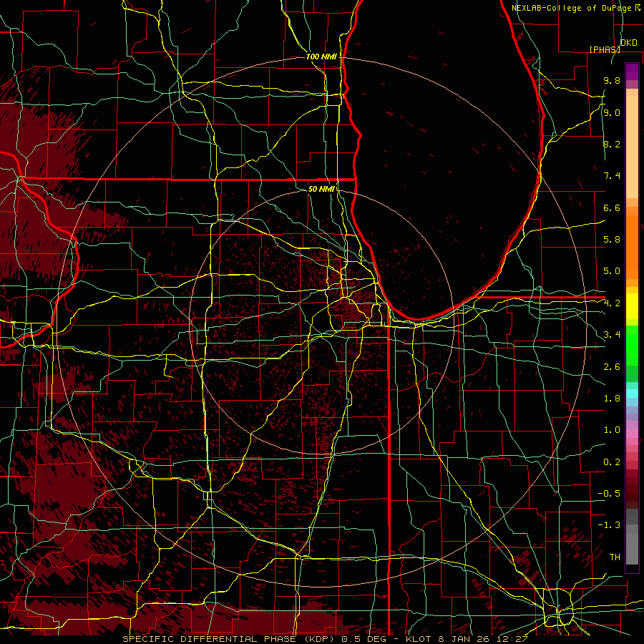644x644 pixels.
Task: Select the 50 NMI range ring label
Action: click(x=321, y=189)
